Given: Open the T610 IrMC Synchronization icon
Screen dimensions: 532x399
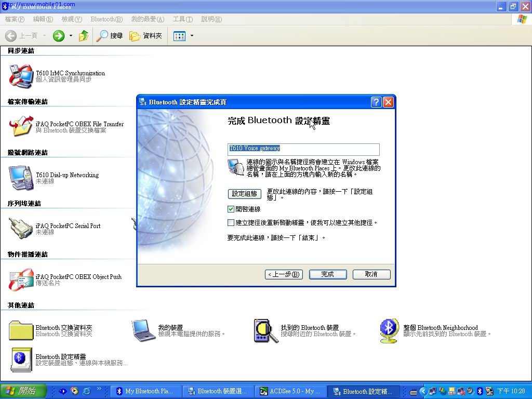Looking at the screenshot, I should click(x=21, y=76).
